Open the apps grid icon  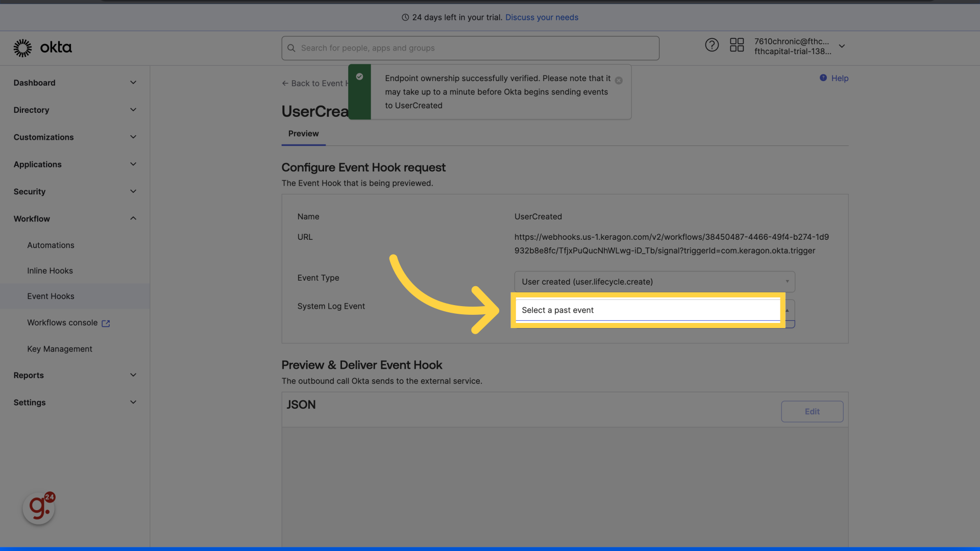tap(737, 45)
